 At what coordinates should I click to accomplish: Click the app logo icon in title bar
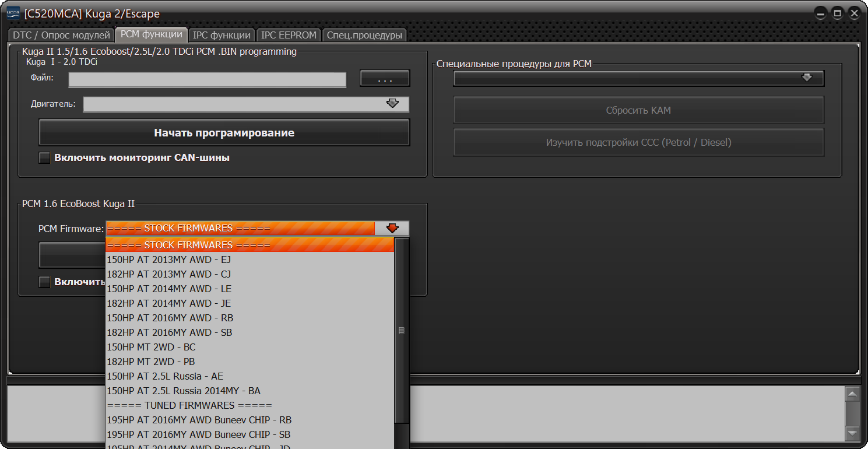13,13
